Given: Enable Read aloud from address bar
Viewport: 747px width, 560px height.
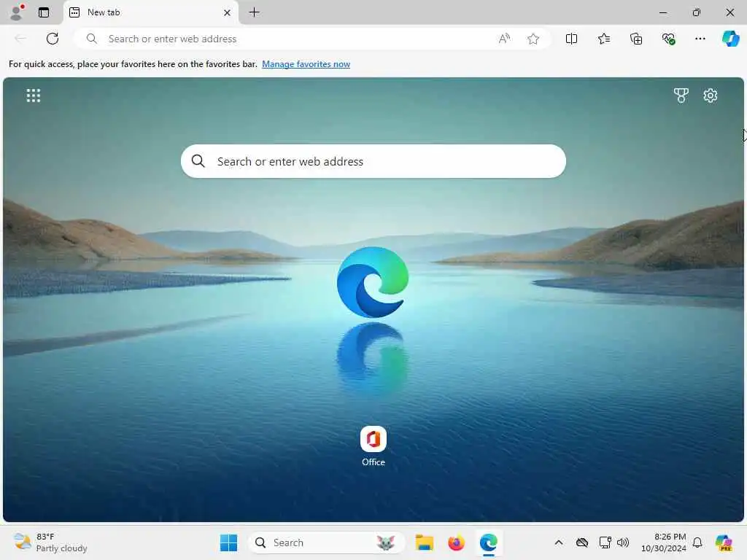Looking at the screenshot, I should point(504,39).
